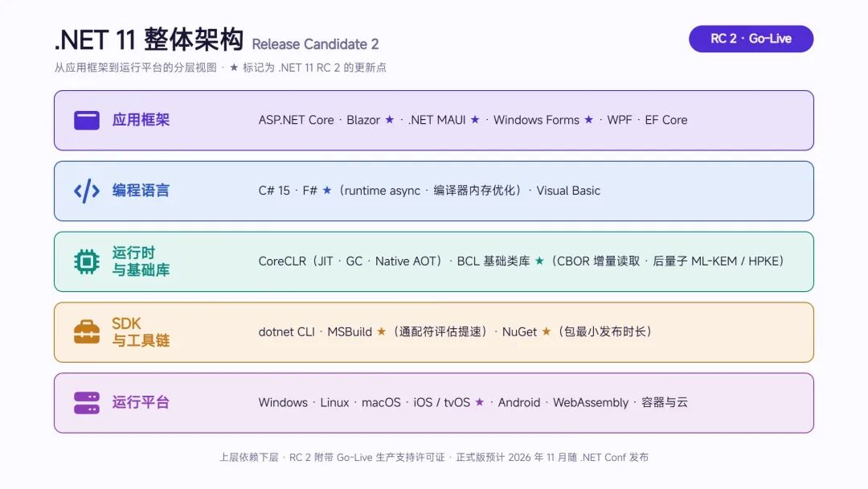The height and width of the screenshot is (489, 868).
Task: Click ASP.NET Core in 应用框架 row
Action: point(296,120)
